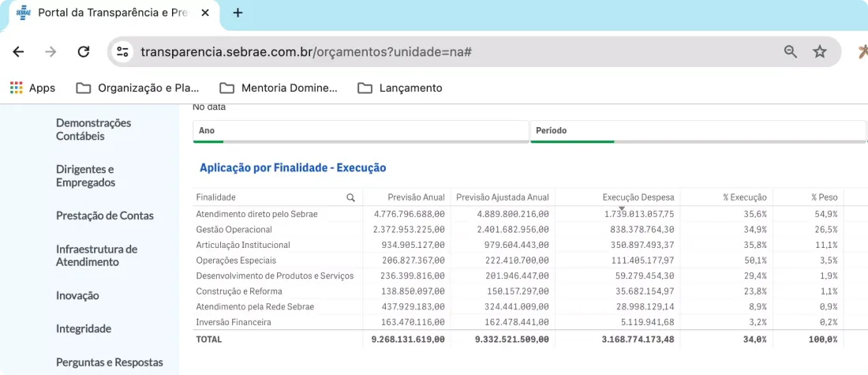The height and width of the screenshot is (375, 868).
Task: Sort by the % Execução column header
Action: point(745,197)
